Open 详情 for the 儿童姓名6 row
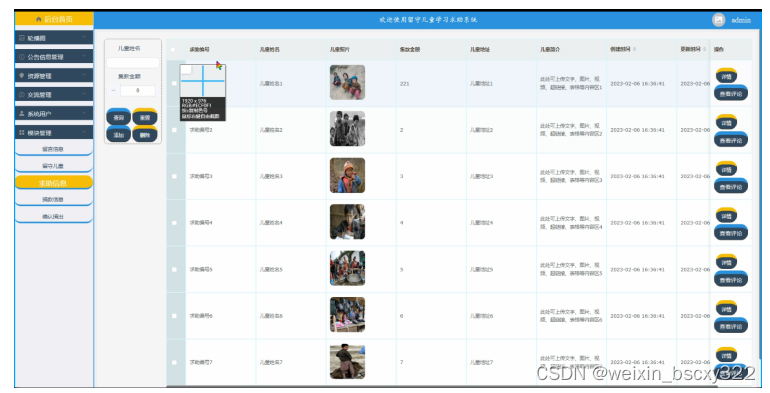Viewport: 770px width, 393px height. pyautogui.click(x=726, y=309)
